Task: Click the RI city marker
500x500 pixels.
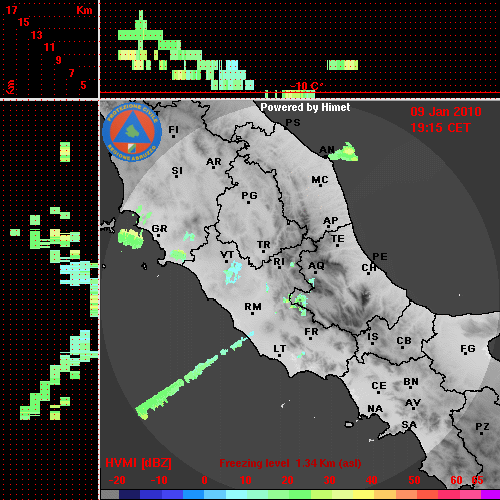Action: click(x=279, y=268)
